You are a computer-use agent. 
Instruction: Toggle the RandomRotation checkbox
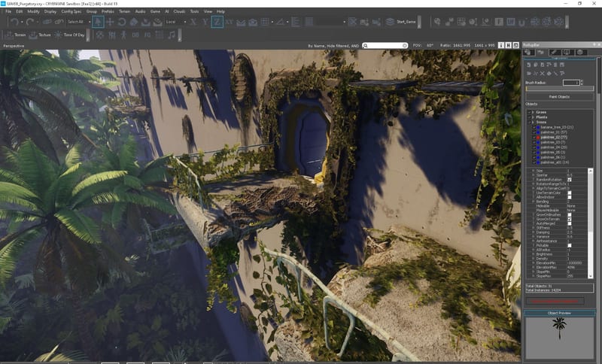(x=570, y=180)
